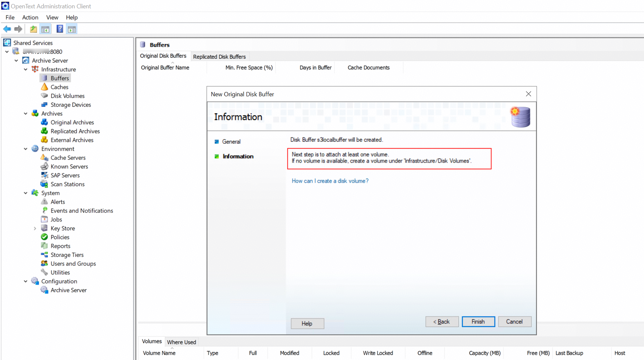The width and height of the screenshot is (644, 360).
Task: Sort by Min. Free Space (%) column
Action: coord(249,68)
